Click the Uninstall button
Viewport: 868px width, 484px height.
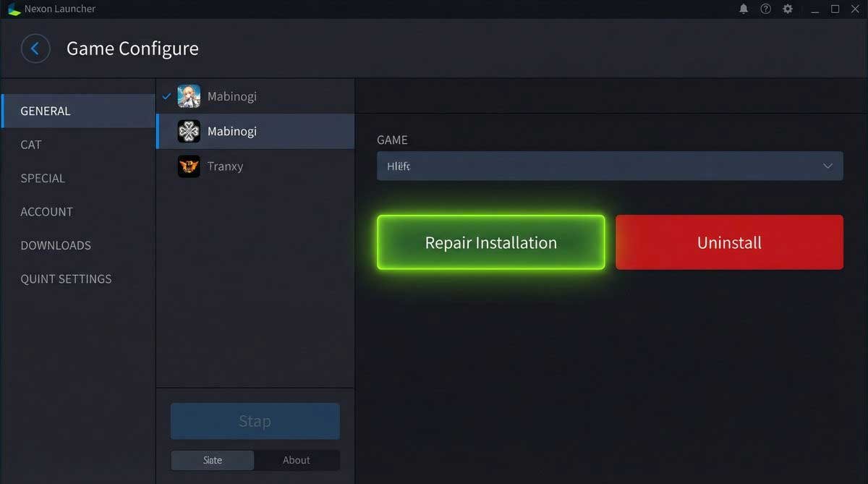728,242
